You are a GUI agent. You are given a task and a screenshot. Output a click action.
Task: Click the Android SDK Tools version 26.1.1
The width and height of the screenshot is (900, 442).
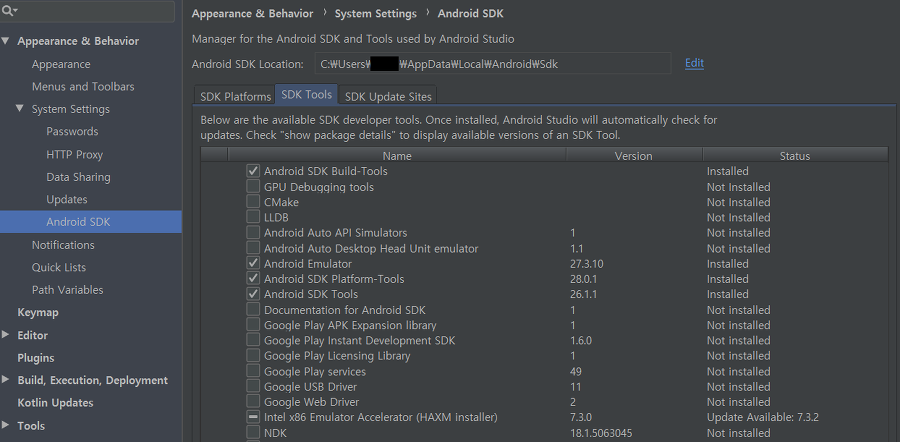(584, 294)
